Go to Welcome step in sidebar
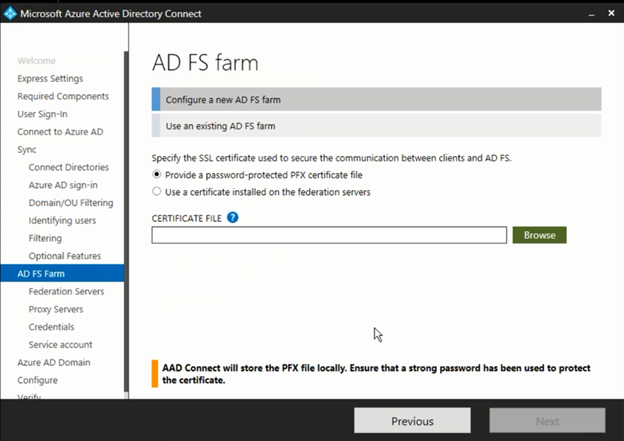The image size is (624, 441). pyautogui.click(x=36, y=61)
